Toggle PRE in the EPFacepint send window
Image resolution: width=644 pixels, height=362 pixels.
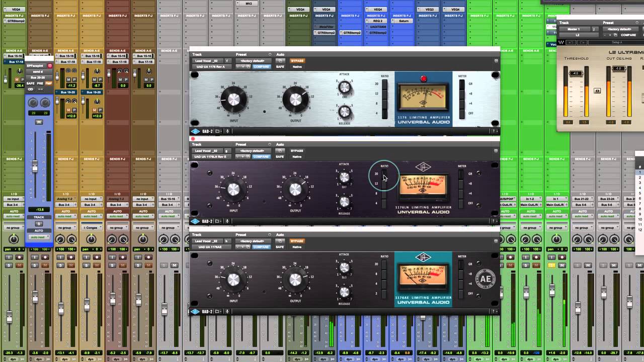pyautogui.click(x=40, y=83)
